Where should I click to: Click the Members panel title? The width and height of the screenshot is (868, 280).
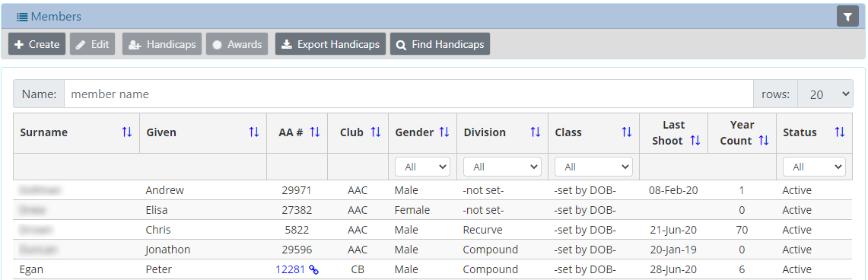(56, 17)
